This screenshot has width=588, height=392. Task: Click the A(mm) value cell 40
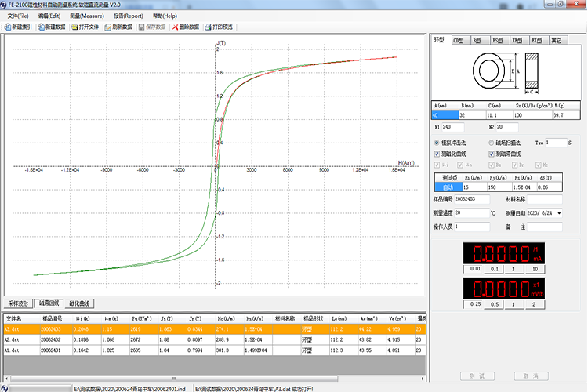point(445,115)
